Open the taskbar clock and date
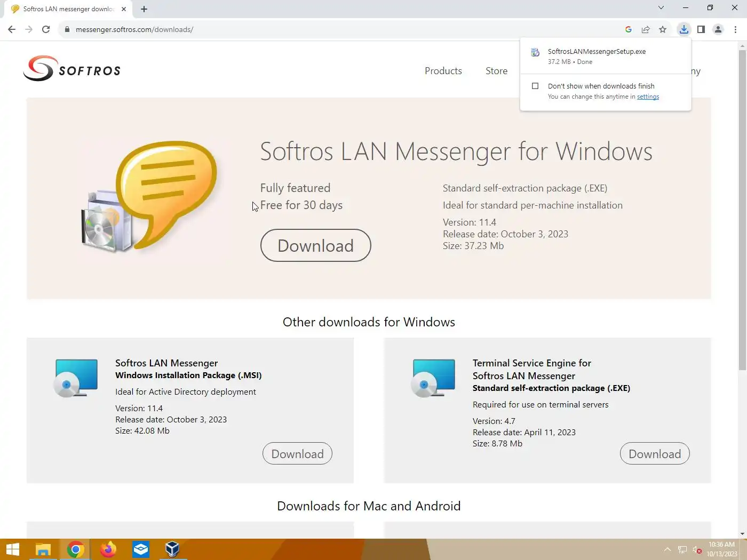This screenshot has width=747, height=560. click(x=722, y=549)
